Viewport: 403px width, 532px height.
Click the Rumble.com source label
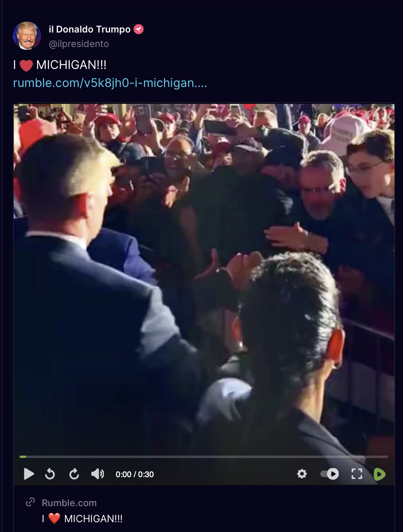tap(69, 503)
